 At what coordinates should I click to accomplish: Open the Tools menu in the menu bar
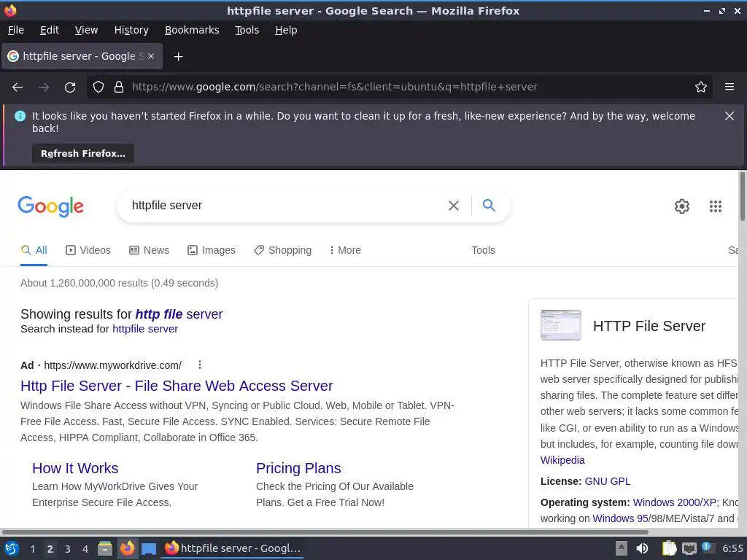pyautogui.click(x=247, y=30)
